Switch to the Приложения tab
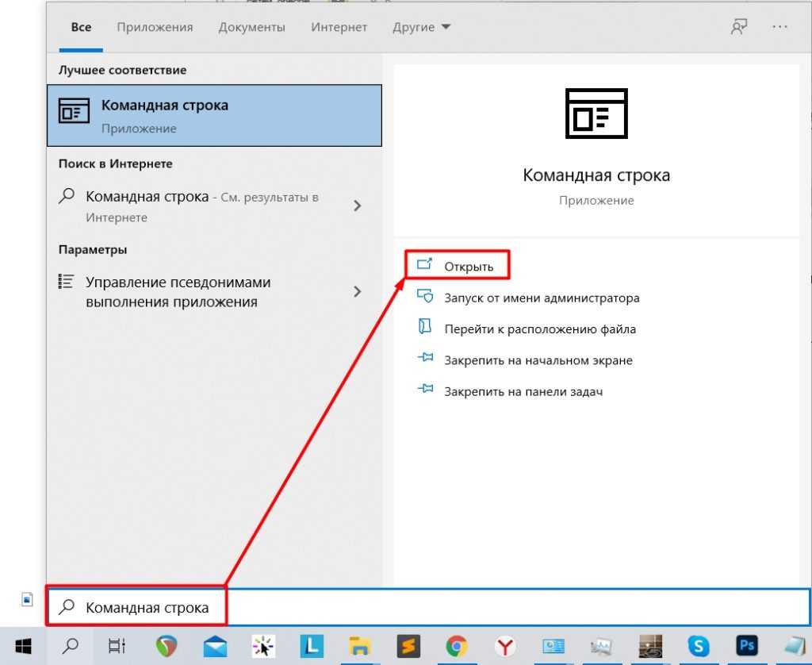 155,28
